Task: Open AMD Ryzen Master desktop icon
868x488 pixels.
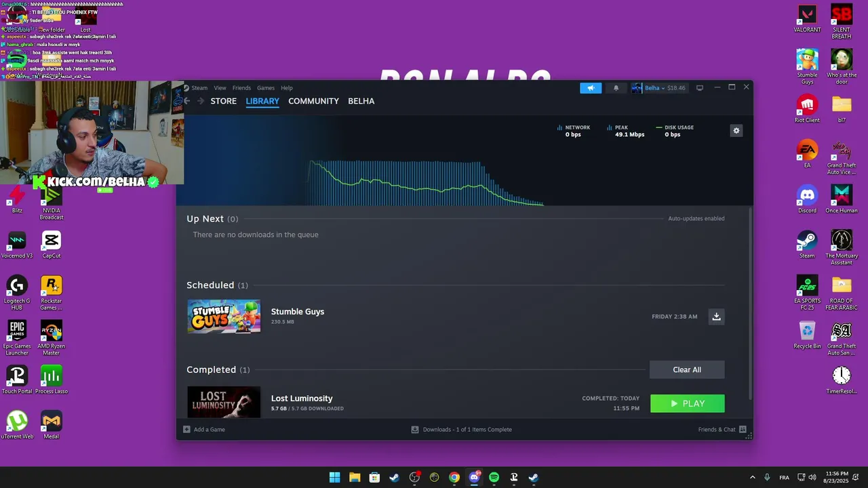Action: 52,338
